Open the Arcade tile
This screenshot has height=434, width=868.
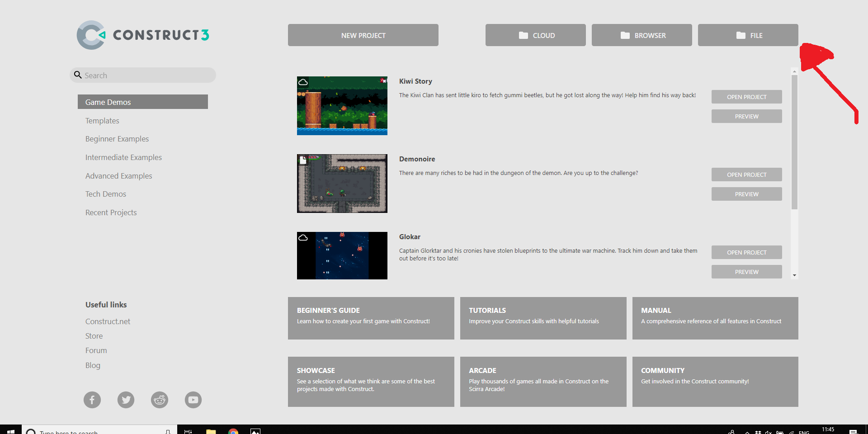(x=543, y=382)
